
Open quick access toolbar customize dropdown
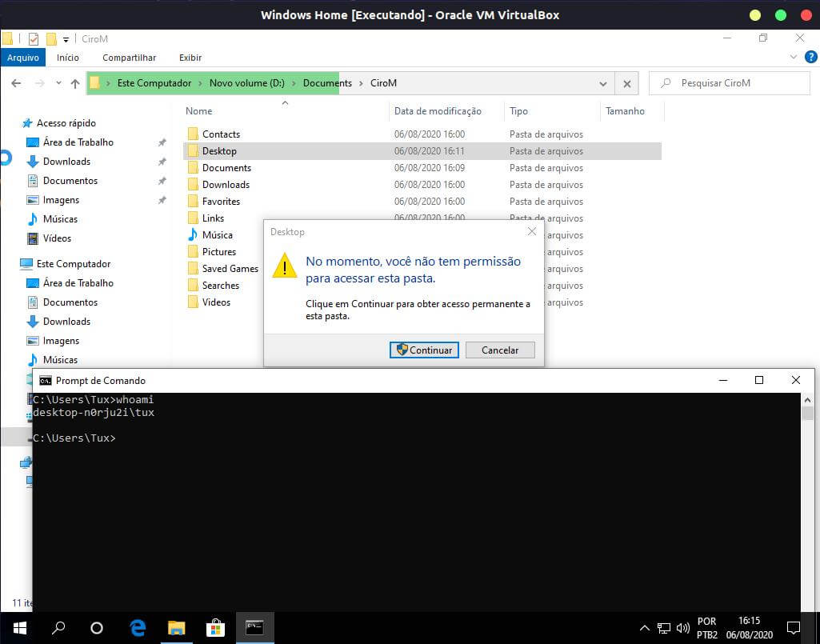click(66, 39)
